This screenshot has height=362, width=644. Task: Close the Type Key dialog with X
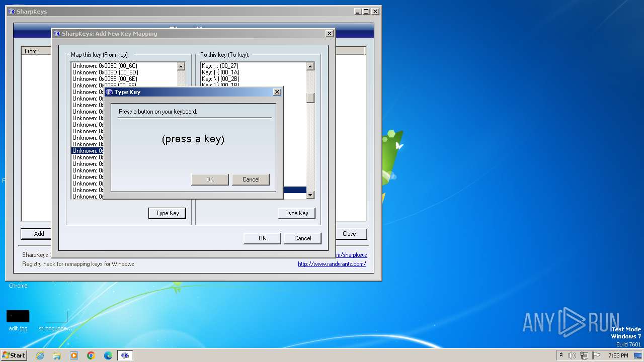277,92
